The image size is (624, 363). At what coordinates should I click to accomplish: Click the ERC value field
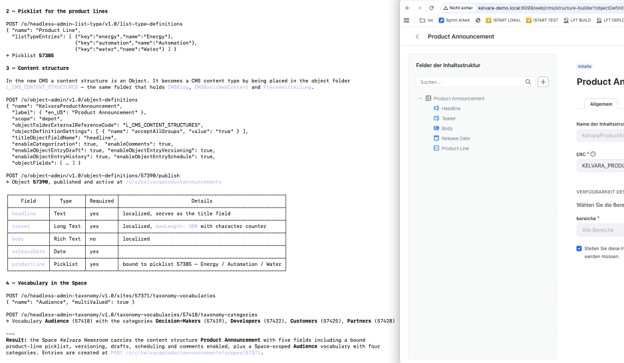click(600, 166)
